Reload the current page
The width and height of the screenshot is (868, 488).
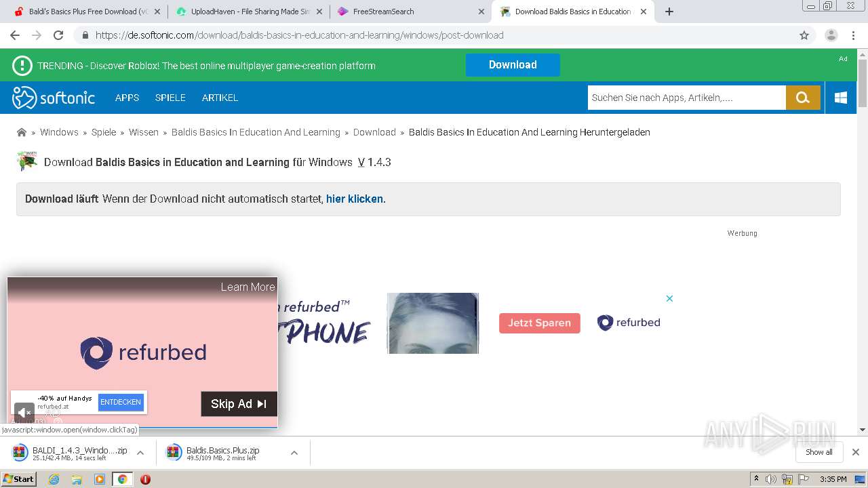tap(58, 35)
